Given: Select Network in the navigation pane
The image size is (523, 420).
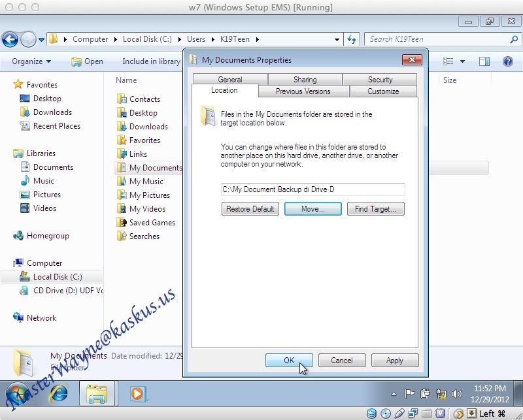Looking at the screenshot, I should (x=41, y=317).
